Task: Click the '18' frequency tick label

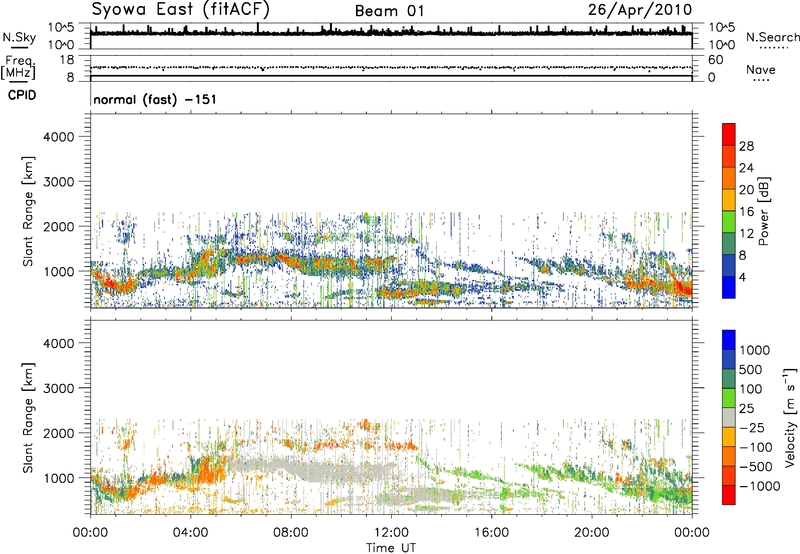Action: tap(67, 60)
